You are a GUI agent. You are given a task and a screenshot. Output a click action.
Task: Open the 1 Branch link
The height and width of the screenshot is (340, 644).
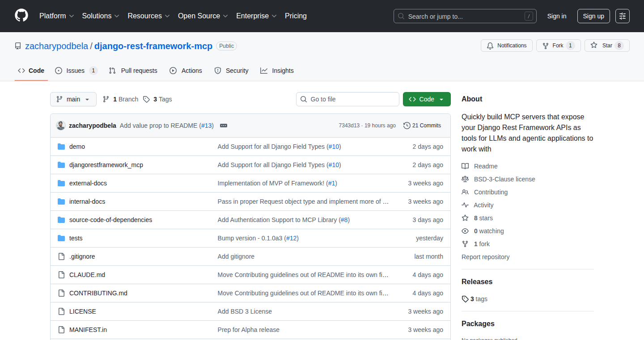[121, 99]
